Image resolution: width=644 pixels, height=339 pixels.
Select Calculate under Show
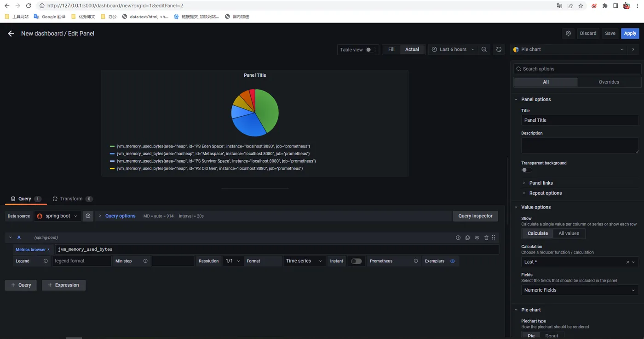click(538, 233)
